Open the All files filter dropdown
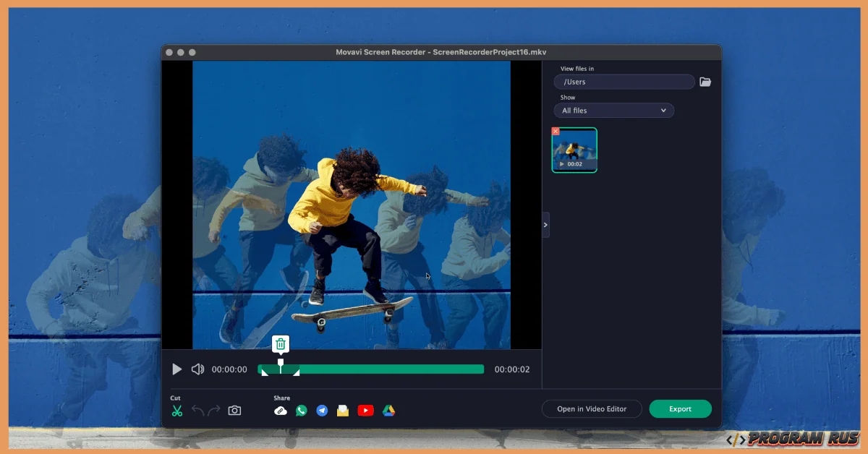This screenshot has width=868, height=454. pos(613,110)
